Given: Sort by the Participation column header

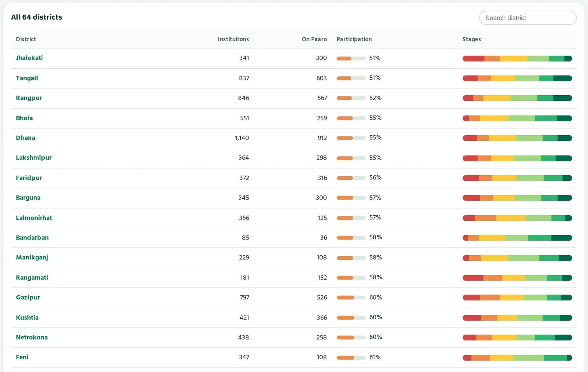Looking at the screenshot, I should (x=354, y=39).
